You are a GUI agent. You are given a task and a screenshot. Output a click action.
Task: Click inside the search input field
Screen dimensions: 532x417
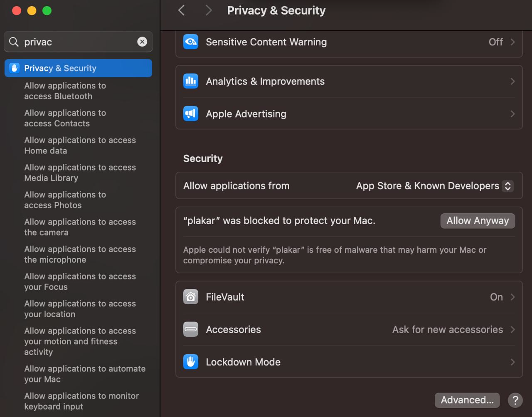click(x=75, y=42)
